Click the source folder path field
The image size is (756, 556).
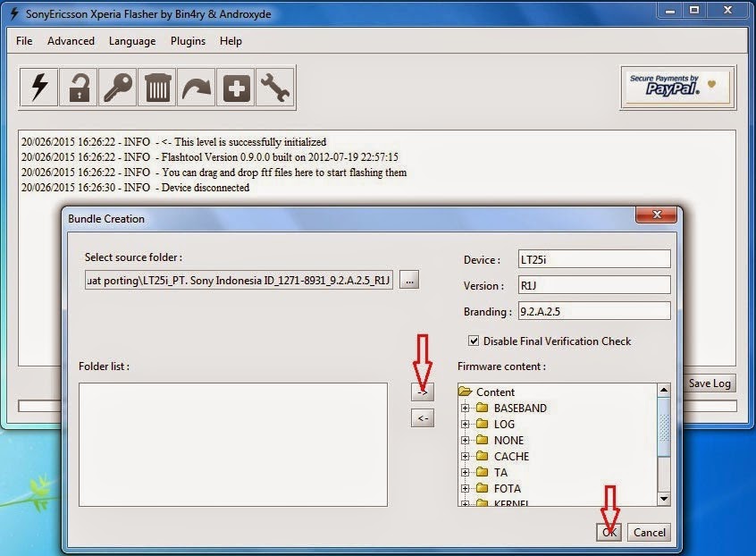[239, 280]
